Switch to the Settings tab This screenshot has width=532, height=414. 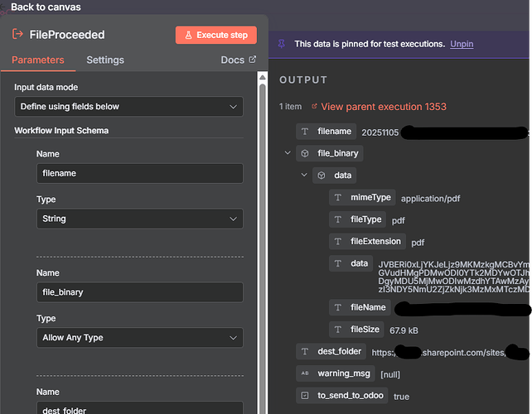(x=105, y=60)
